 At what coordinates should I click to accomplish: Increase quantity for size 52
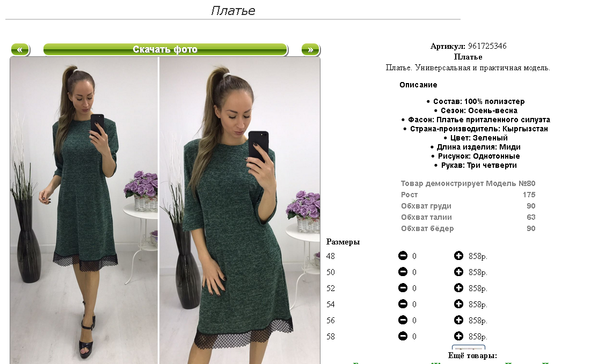[x=458, y=288]
